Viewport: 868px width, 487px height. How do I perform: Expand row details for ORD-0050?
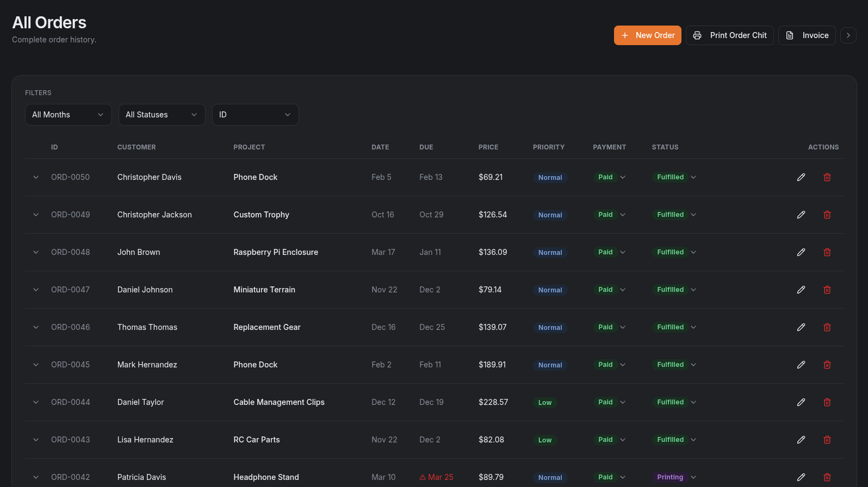(x=36, y=177)
